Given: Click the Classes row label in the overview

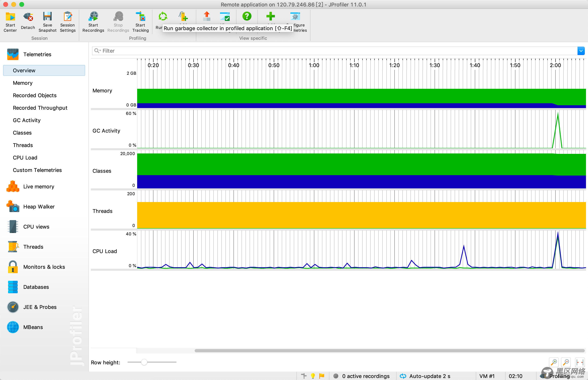Looking at the screenshot, I should tap(102, 171).
